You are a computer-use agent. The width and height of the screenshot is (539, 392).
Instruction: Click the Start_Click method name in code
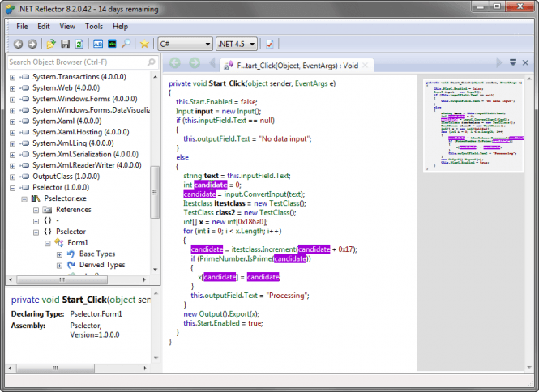point(226,83)
